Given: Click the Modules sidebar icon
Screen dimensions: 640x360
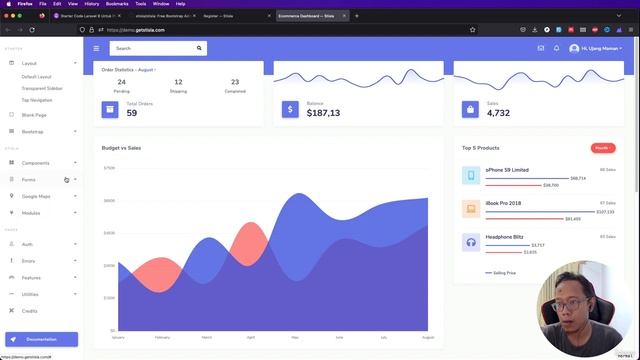Looking at the screenshot, I should (11, 213).
